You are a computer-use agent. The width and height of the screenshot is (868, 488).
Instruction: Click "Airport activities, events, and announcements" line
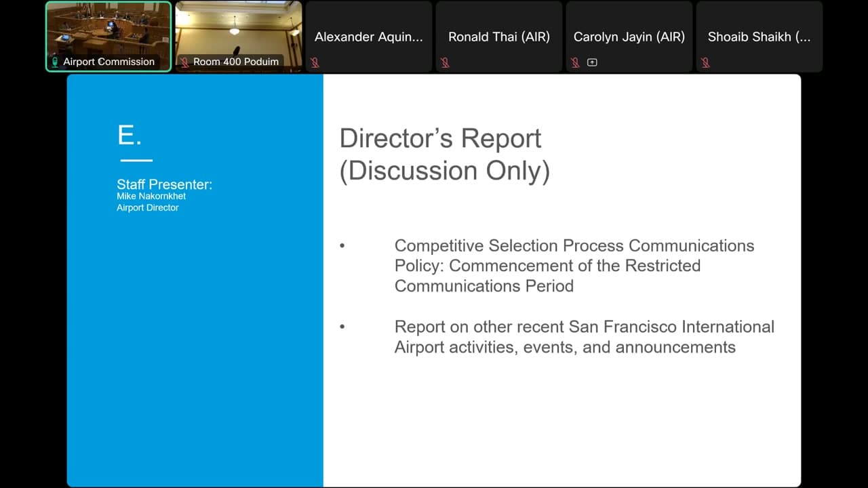coord(565,347)
